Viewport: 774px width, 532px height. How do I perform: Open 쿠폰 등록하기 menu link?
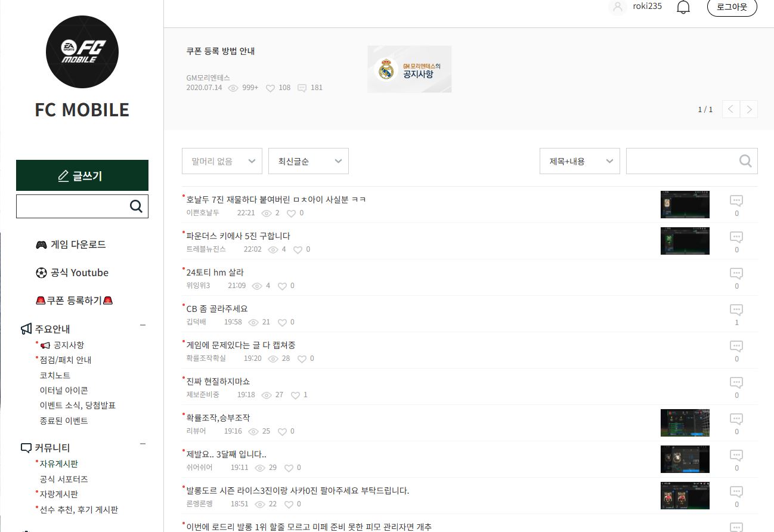(x=75, y=300)
